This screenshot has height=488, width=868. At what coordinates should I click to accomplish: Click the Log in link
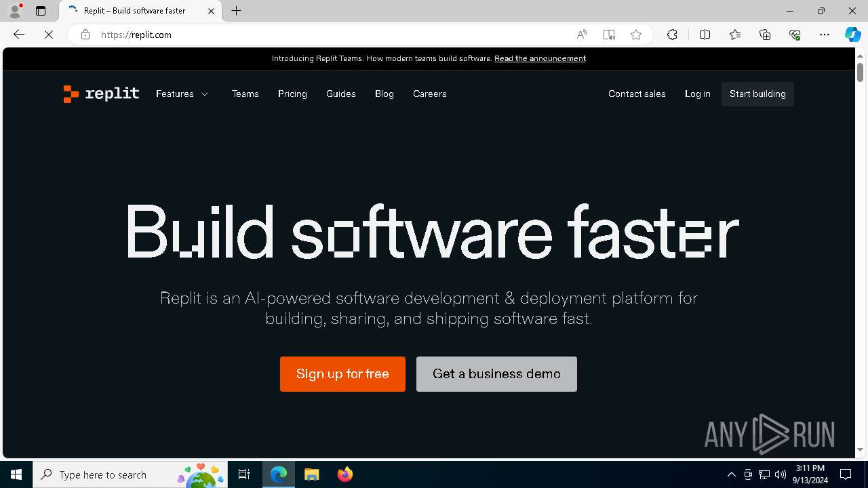(698, 94)
